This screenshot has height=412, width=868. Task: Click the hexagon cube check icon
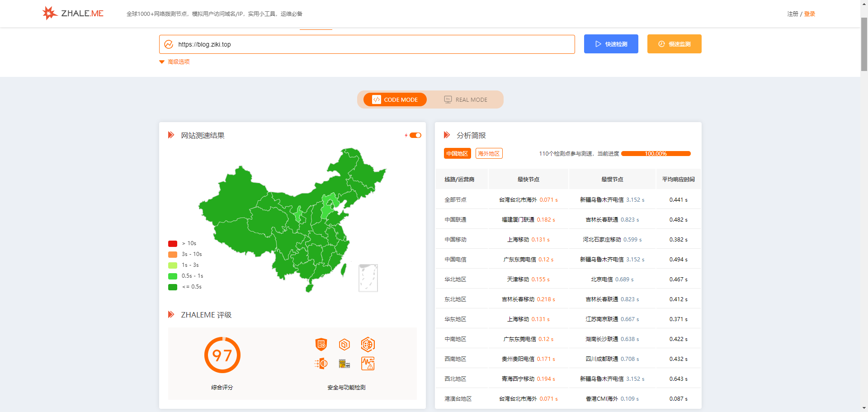pos(344,345)
